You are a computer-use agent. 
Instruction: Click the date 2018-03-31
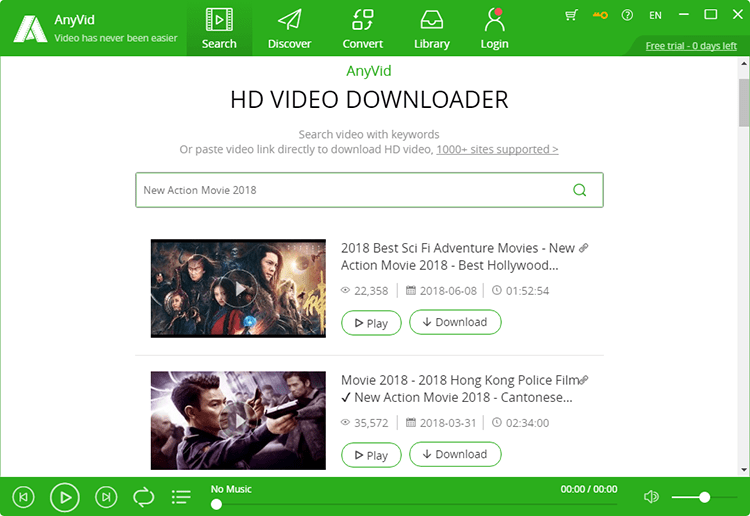tap(448, 423)
